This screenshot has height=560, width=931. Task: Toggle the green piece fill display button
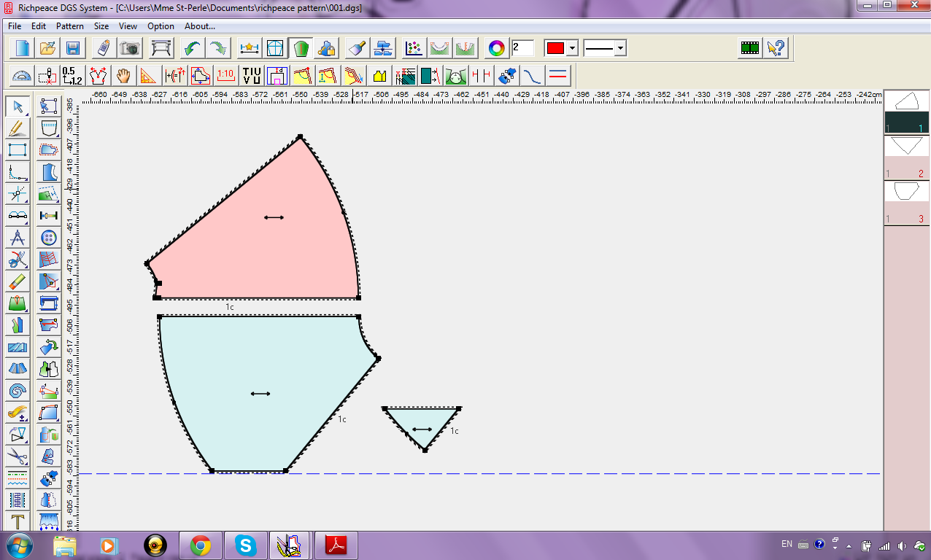[x=300, y=49]
